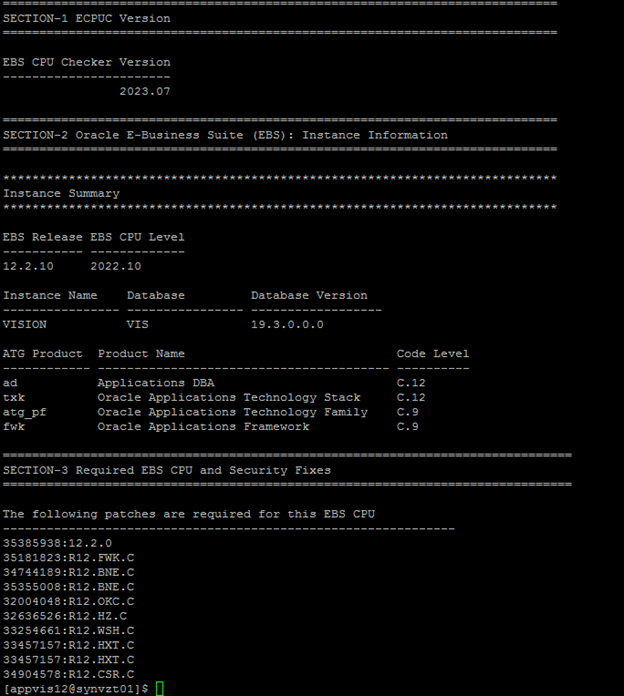Viewport: 624px width, 696px height.
Task: Click patch 32004048:R12.OKC.C entry
Action: [68, 601]
